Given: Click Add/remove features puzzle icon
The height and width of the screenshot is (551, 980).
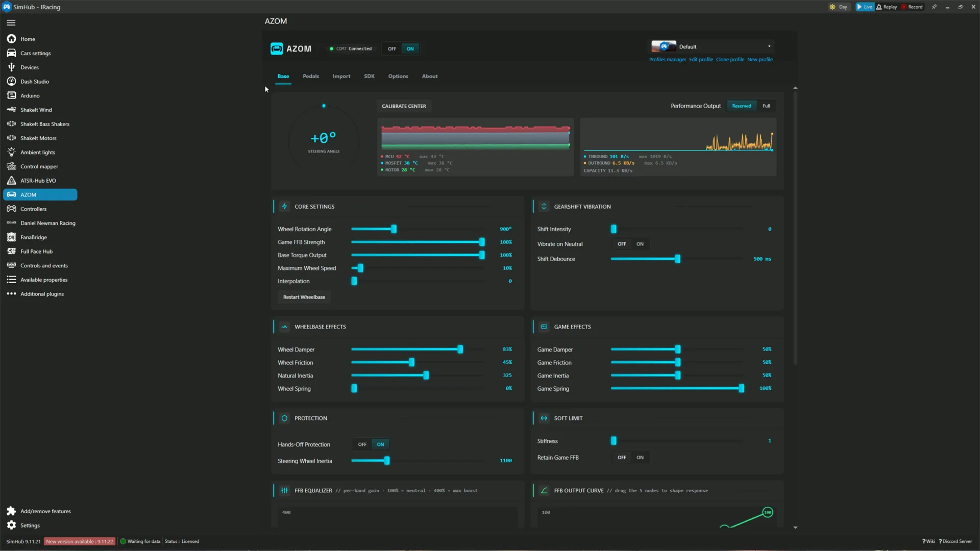Looking at the screenshot, I should 11,511.
